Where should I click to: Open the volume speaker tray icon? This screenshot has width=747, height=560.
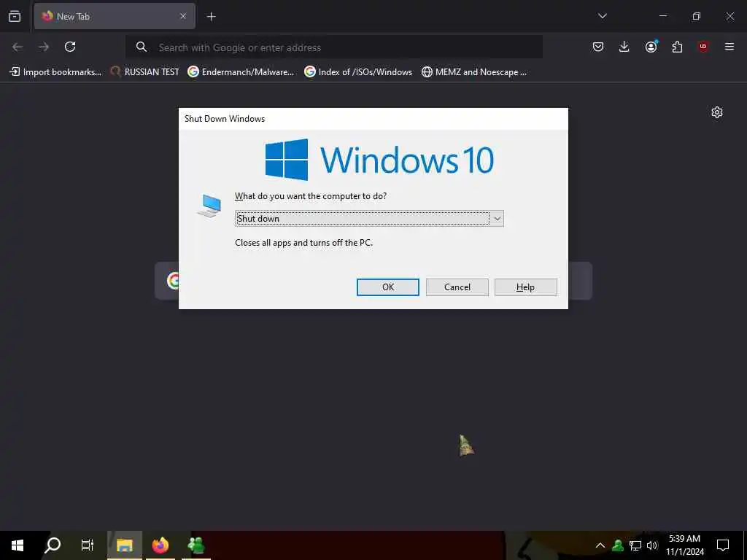pyautogui.click(x=651, y=545)
